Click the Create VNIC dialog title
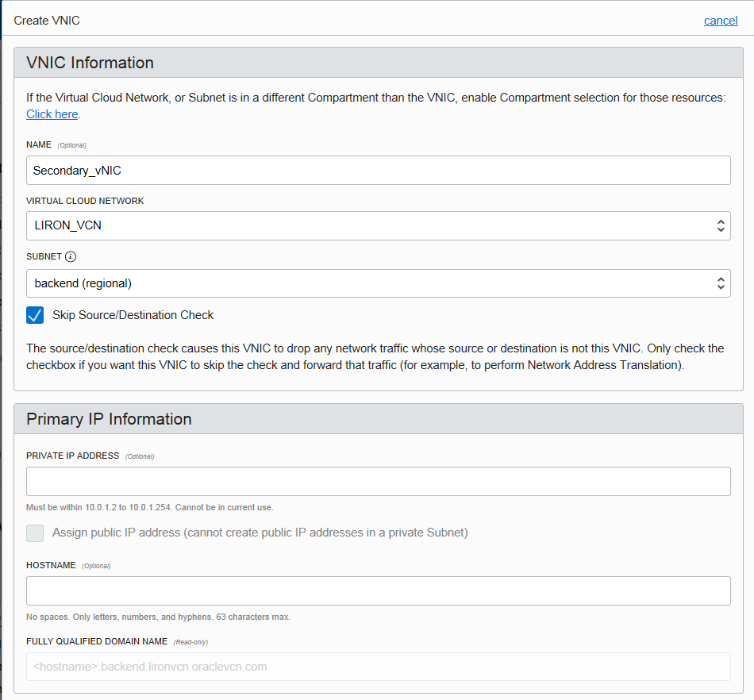This screenshot has height=700, width=754. pos(47,21)
